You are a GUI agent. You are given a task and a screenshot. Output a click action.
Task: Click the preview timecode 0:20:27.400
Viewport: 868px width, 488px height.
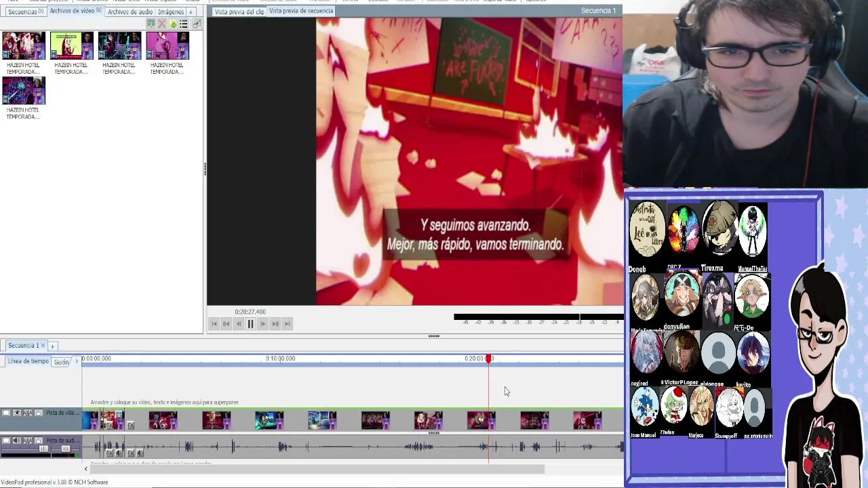point(250,312)
